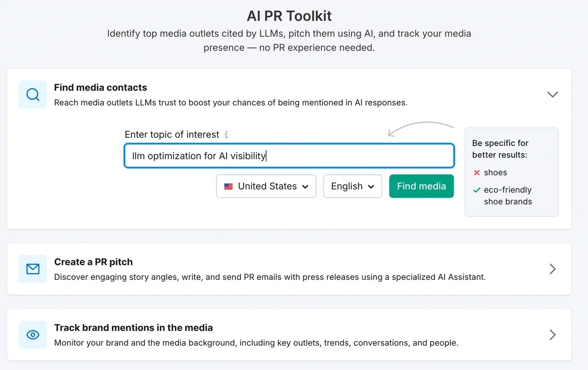This screenshot has height=370, width=588.
Task: Click the AI PR Toolkit page title
Action: (x=289, y=16)
